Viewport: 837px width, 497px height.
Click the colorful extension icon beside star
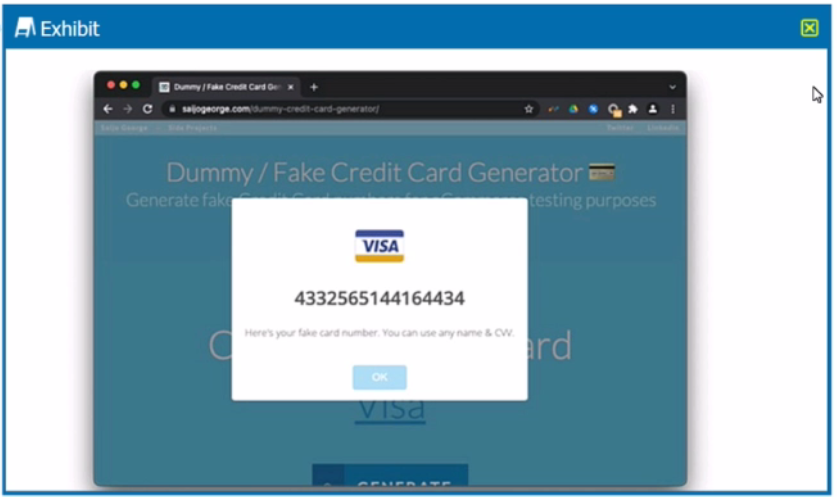click(x=553, y=109)
